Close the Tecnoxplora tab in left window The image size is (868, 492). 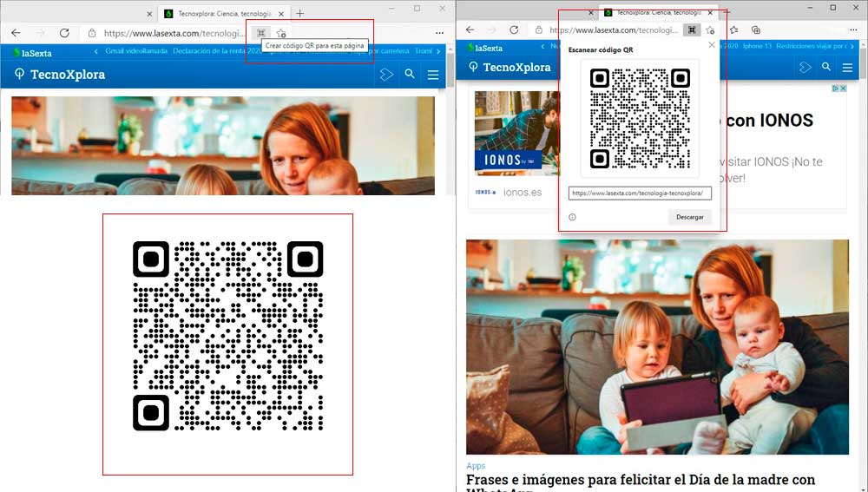click(280, 14)
